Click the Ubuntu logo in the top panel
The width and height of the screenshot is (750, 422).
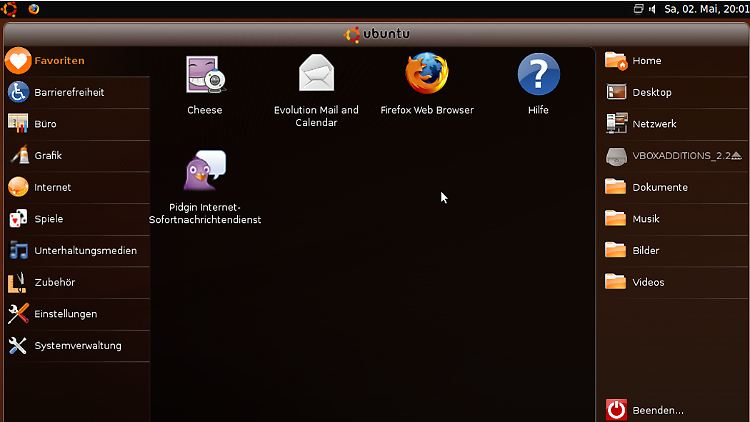9,9
